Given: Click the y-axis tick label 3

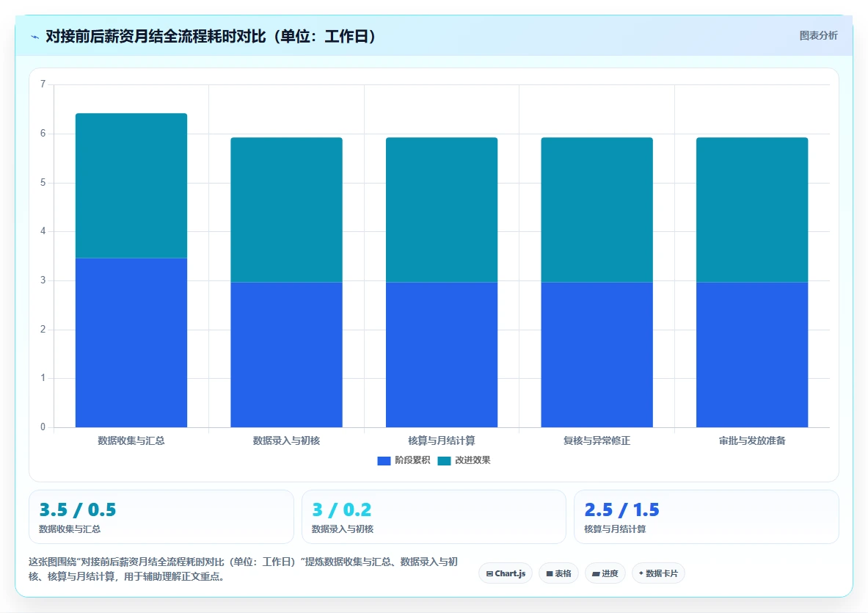Looking at the screenshot, I should [43, 280].
